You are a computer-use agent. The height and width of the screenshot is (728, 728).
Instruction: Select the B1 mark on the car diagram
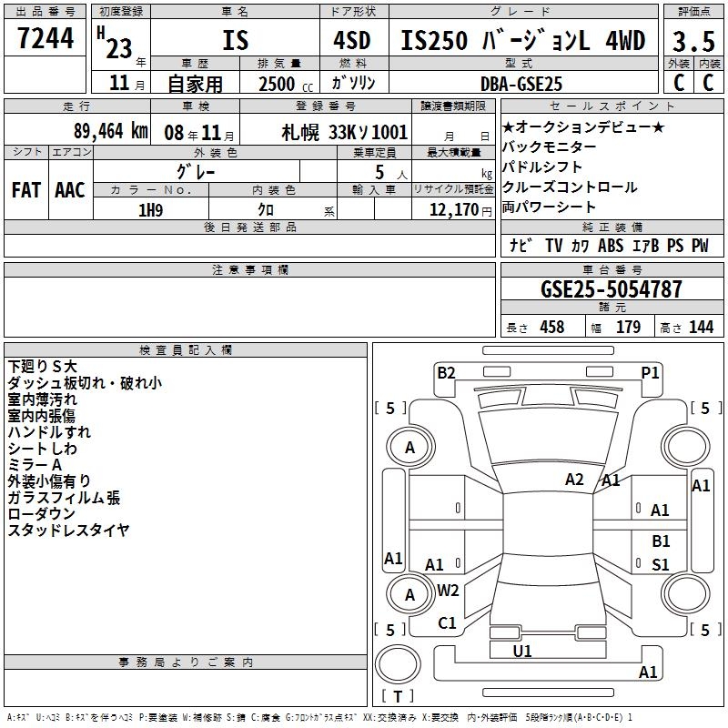point(661,541)
